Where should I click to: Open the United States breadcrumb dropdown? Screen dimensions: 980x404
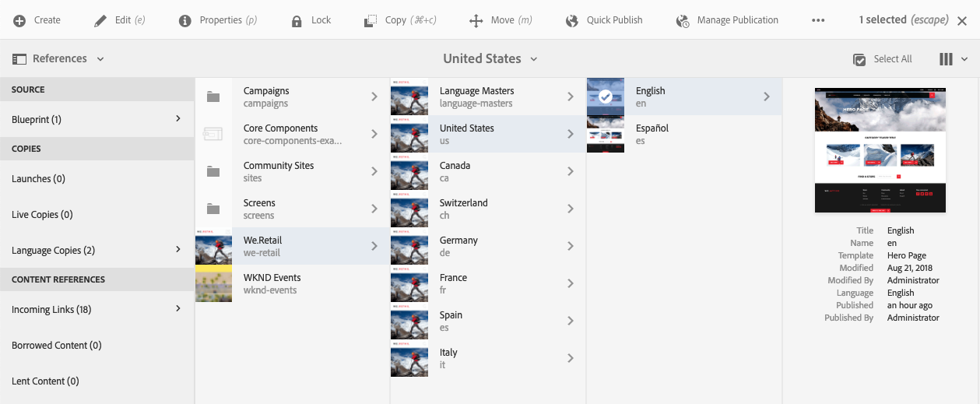490,58
